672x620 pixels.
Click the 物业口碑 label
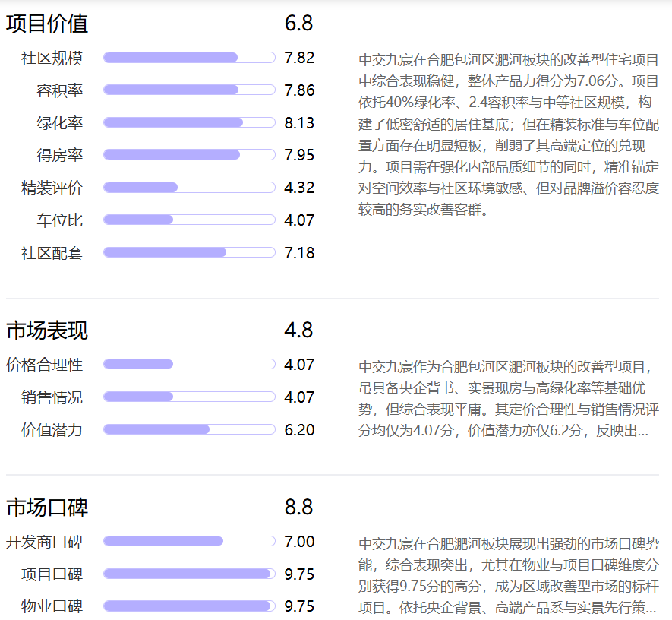(52, 606)
